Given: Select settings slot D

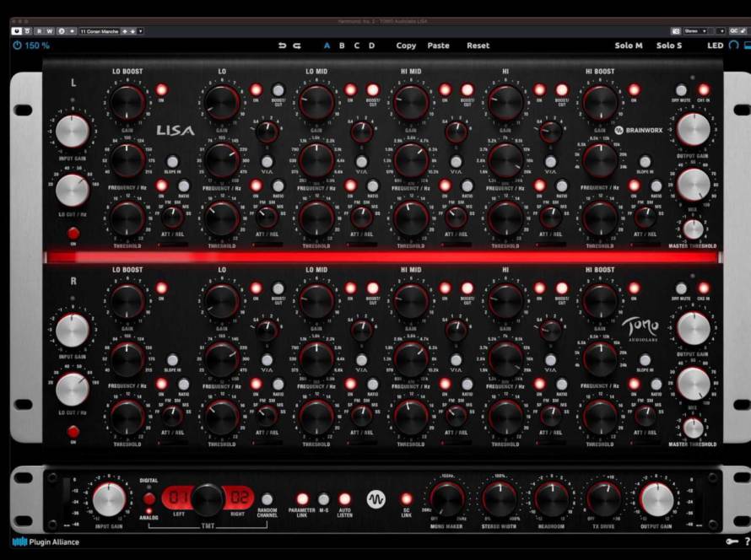Looking at the screenshot, I should tap(371, 46).
